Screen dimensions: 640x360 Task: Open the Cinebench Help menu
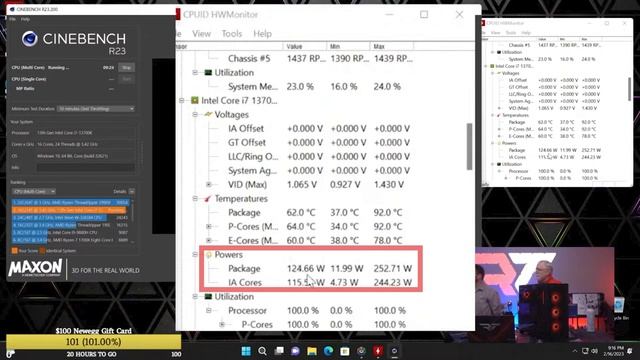(25, 19)
